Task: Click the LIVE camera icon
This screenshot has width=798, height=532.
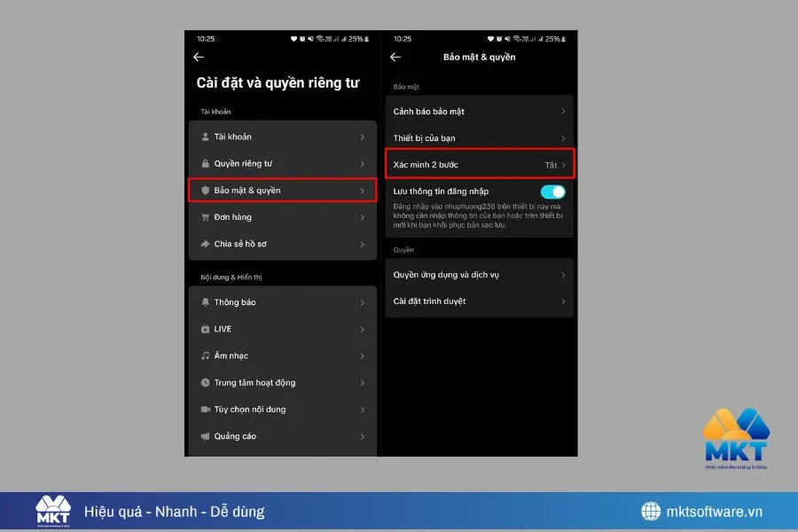Action: [x=206, y=328]
